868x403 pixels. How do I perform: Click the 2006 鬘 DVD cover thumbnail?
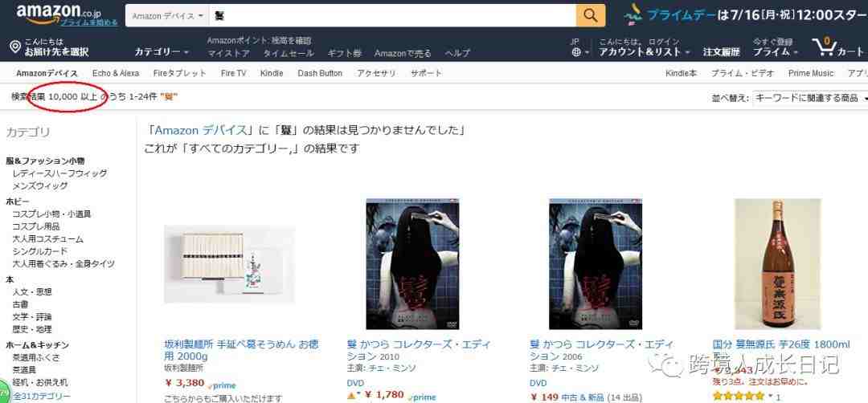coord(596,264)
